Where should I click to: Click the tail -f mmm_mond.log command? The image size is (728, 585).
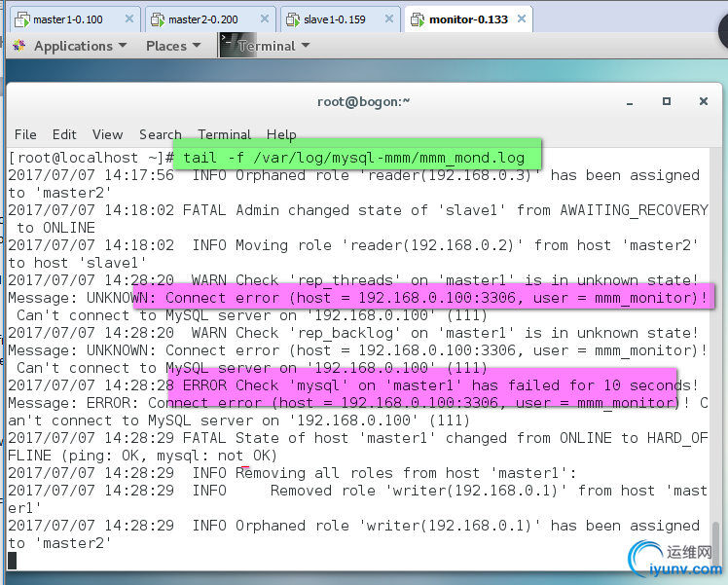(354, 158)
